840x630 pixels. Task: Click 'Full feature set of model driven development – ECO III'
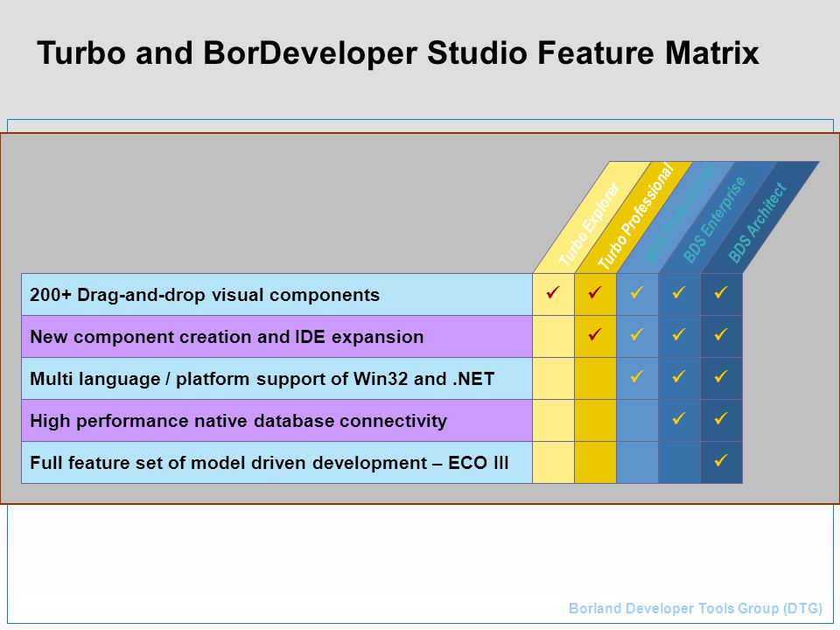click(276, 462)
